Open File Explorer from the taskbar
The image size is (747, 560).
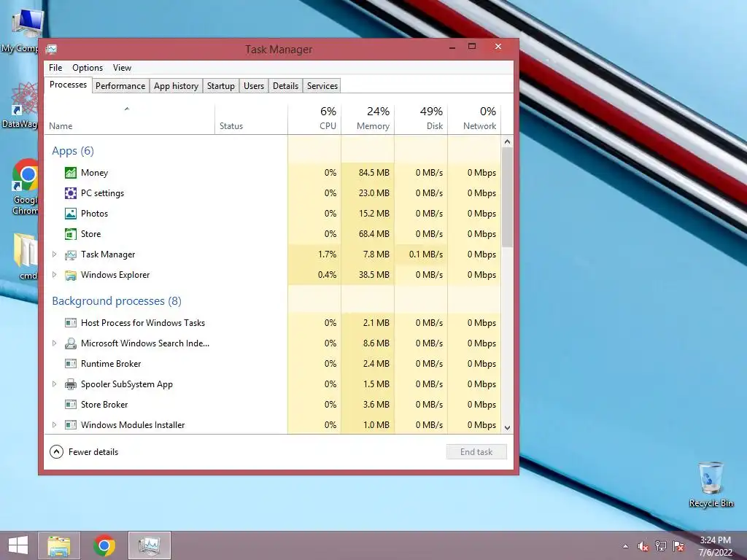59,545
